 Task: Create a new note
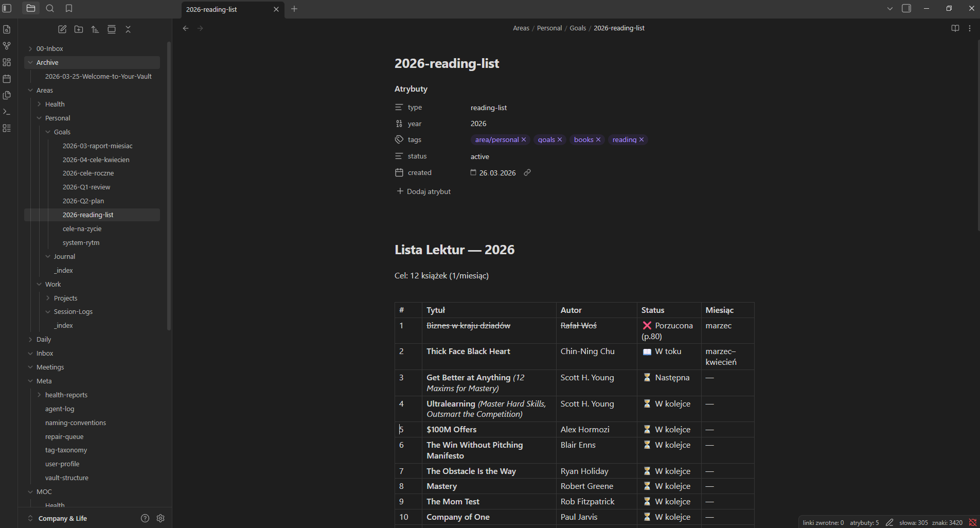click(x=62, y=29)
